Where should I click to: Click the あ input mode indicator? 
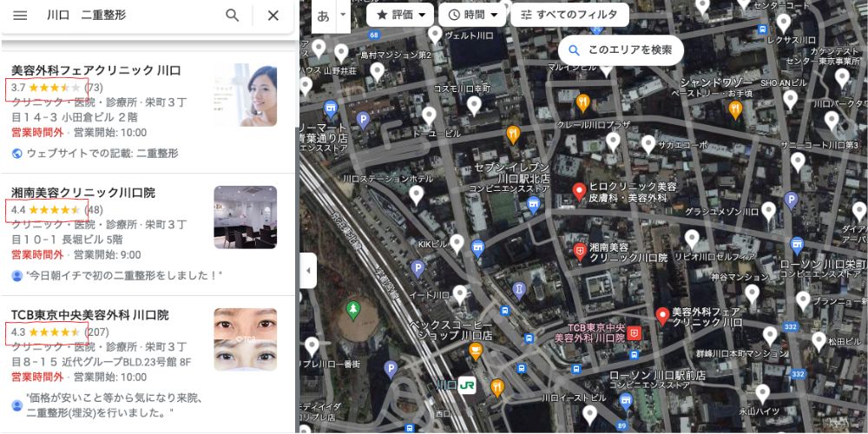[323, 16]
